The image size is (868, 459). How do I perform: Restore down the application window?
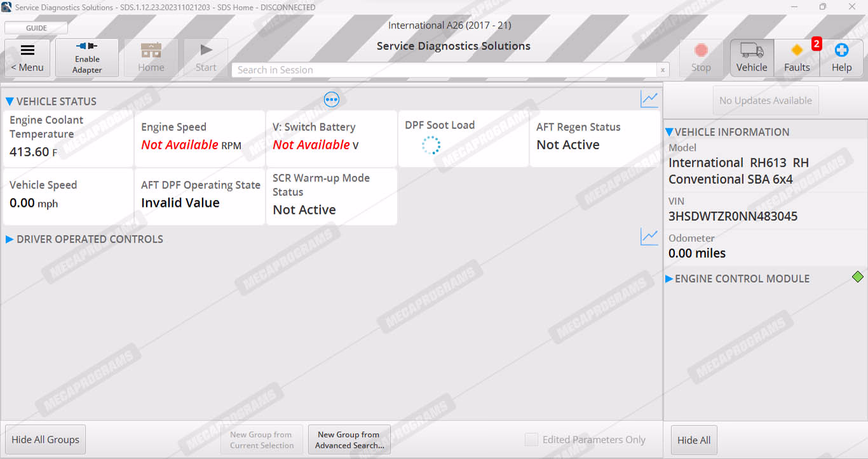(823, 7)
